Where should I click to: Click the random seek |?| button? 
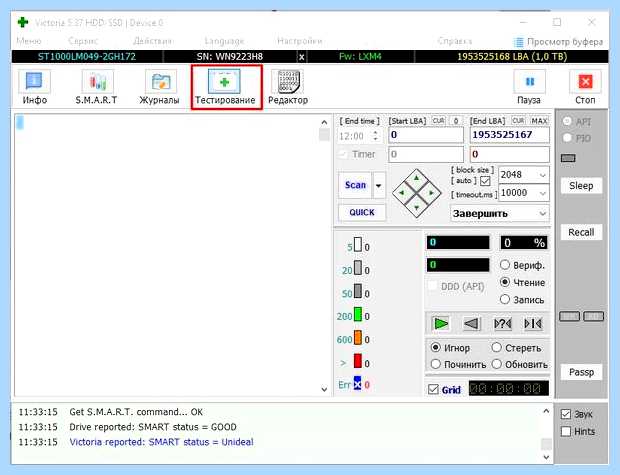503,324
